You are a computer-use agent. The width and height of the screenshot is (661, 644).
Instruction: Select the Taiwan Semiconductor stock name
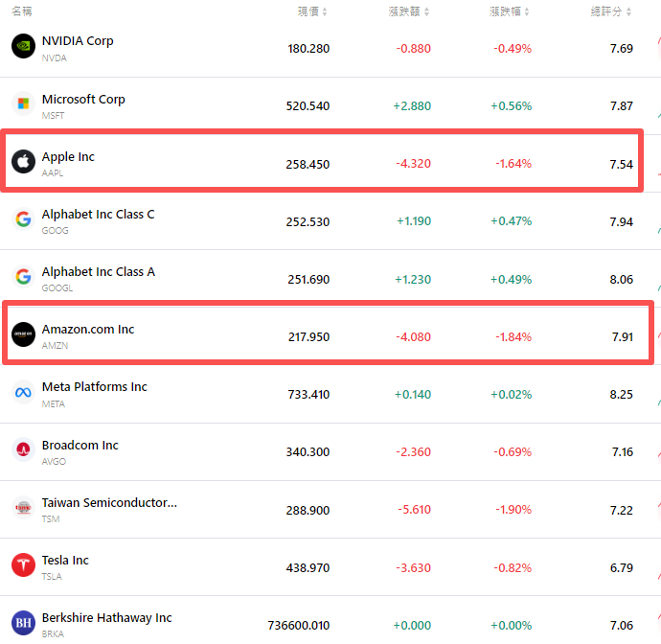pos(109,503)
